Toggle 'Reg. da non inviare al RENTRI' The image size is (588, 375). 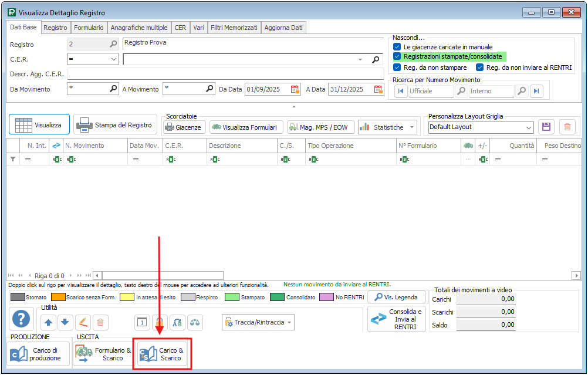(480, 67)
